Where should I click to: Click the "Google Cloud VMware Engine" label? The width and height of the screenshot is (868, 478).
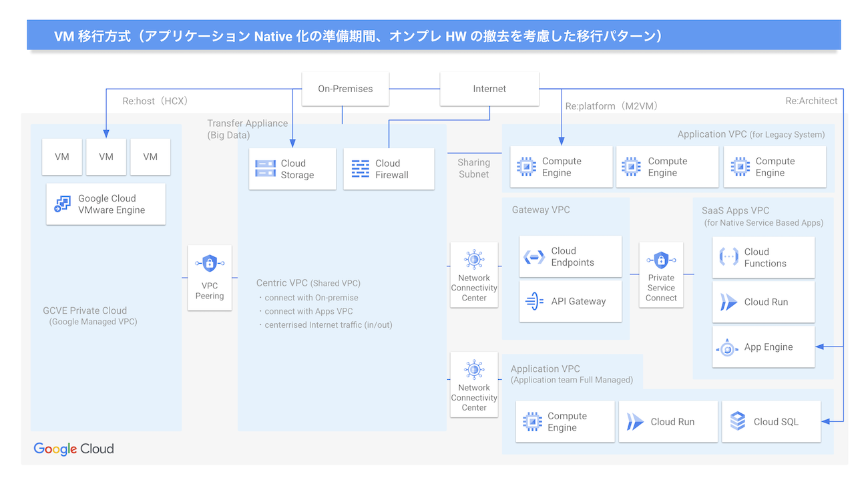(x=112, y=204)
